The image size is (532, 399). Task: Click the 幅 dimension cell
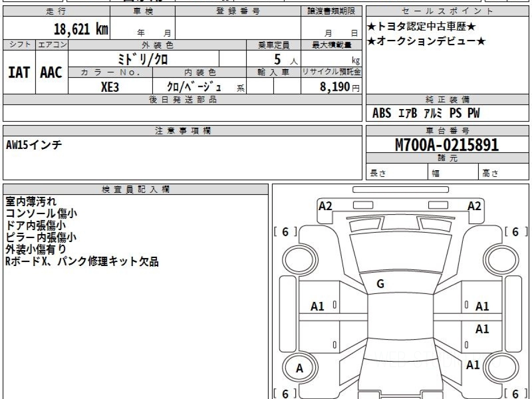point(453,172)
